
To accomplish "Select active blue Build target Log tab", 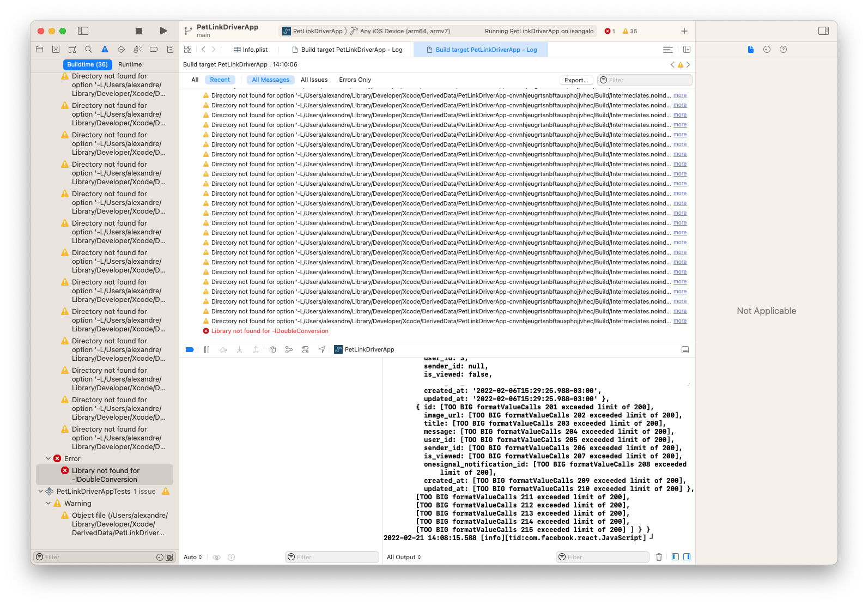I will pyautogui.click(x=481, y=50).
